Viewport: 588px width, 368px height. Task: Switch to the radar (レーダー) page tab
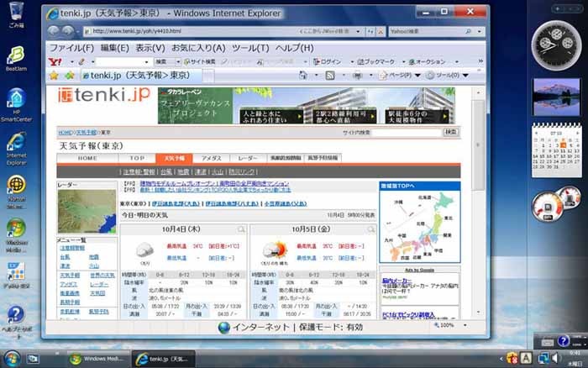248,158
